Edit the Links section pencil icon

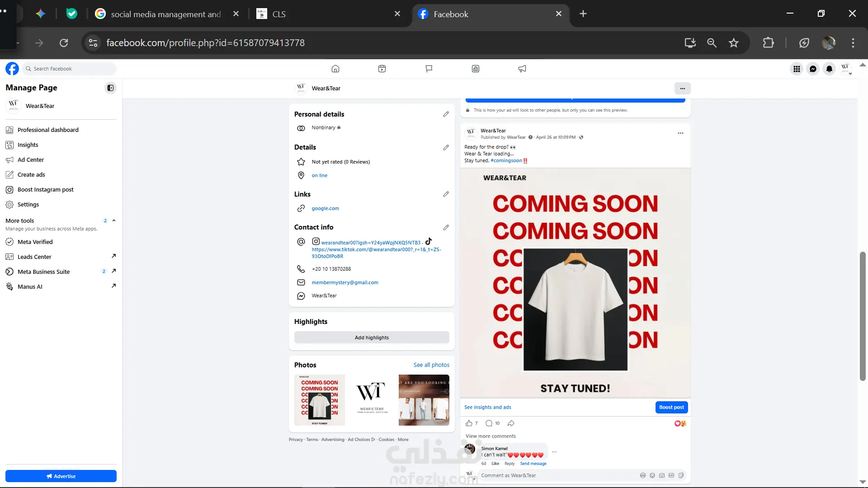click(446, 194)
